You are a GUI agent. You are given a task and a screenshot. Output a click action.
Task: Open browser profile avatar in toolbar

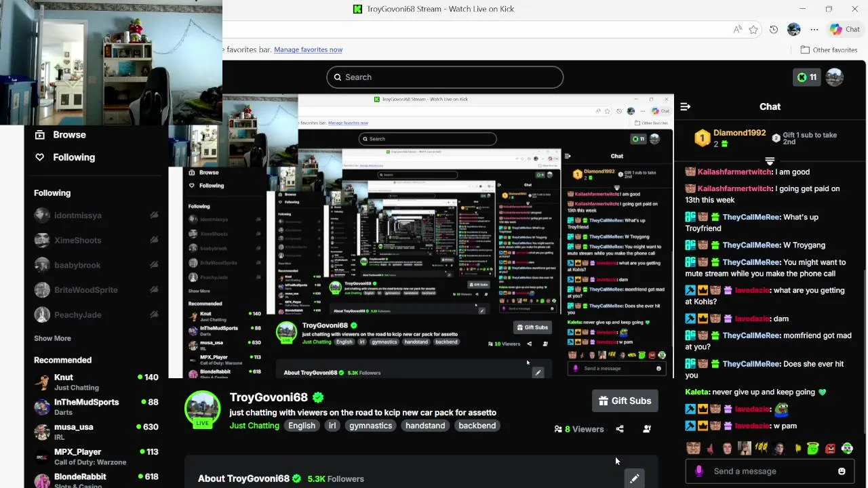click(x=794, y=29)
